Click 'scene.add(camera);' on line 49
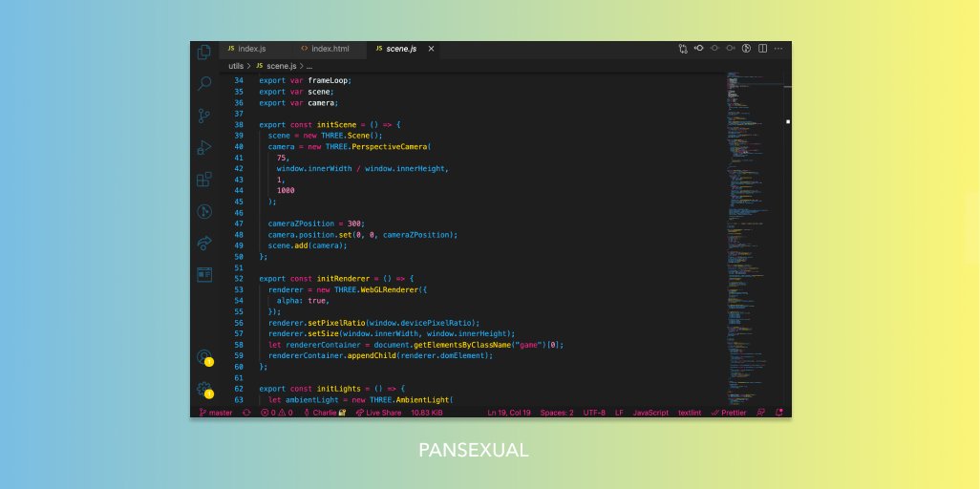This screenshot has width=980, height=489. [308, 245]
